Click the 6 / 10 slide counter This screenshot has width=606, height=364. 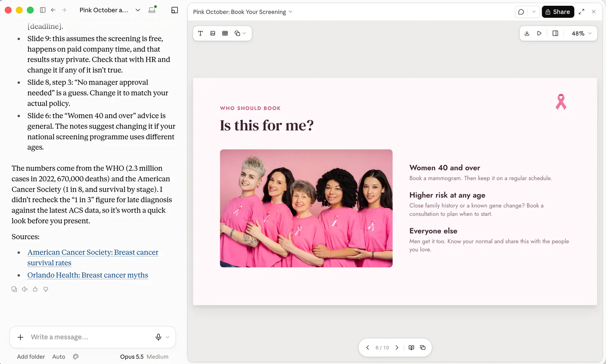[x=382, y=348]
